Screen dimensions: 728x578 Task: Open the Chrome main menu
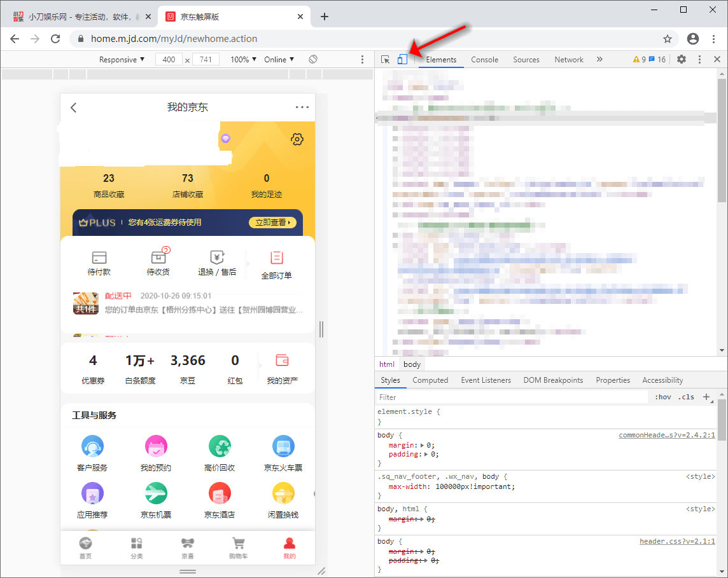point(713,39)
